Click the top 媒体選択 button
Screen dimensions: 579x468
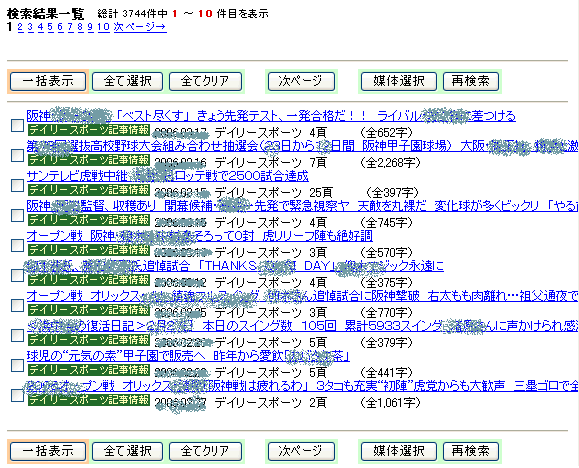(399, 81)
